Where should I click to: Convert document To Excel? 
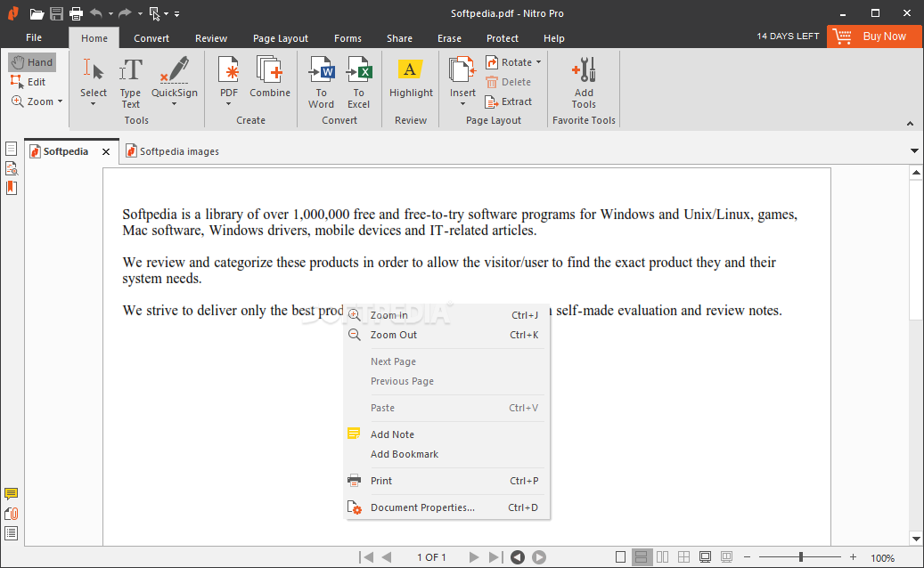pyautogui.click(x=358, y=71)
